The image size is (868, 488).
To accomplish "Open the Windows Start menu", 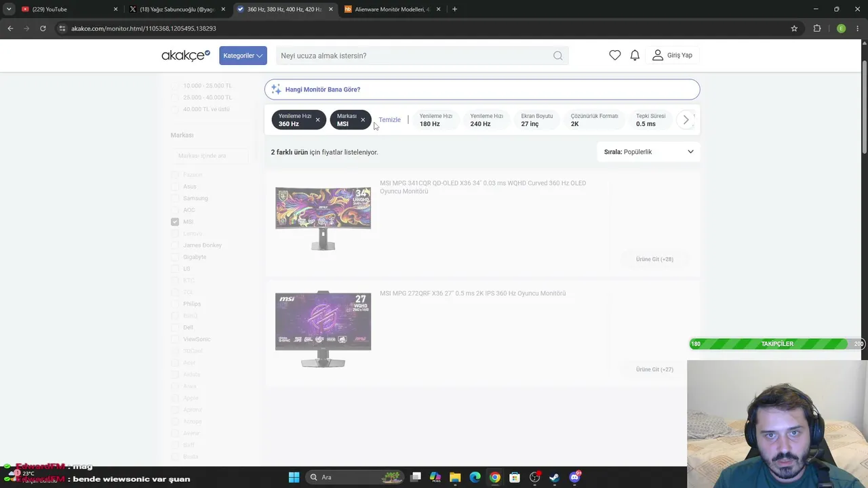I will [x=294, y=477].
